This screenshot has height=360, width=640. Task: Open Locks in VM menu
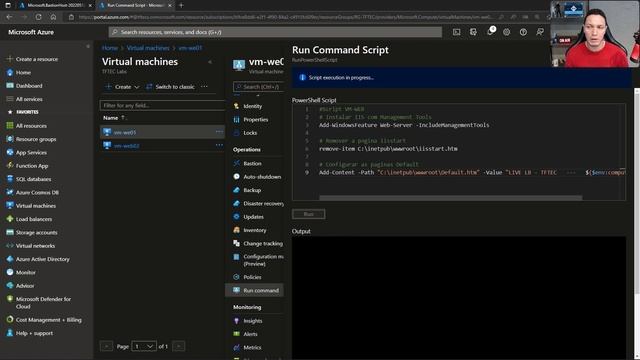pos(250,133)
